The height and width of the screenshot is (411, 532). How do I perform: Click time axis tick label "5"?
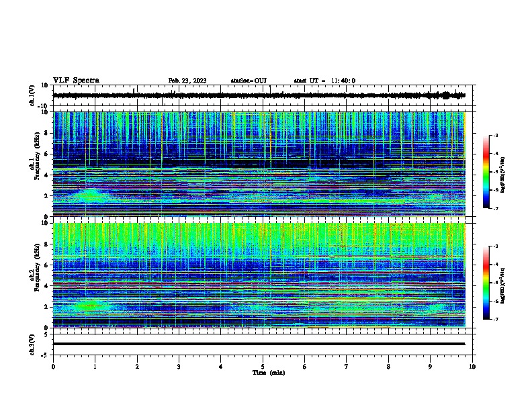pyautogui.click(x=263, y=367)
